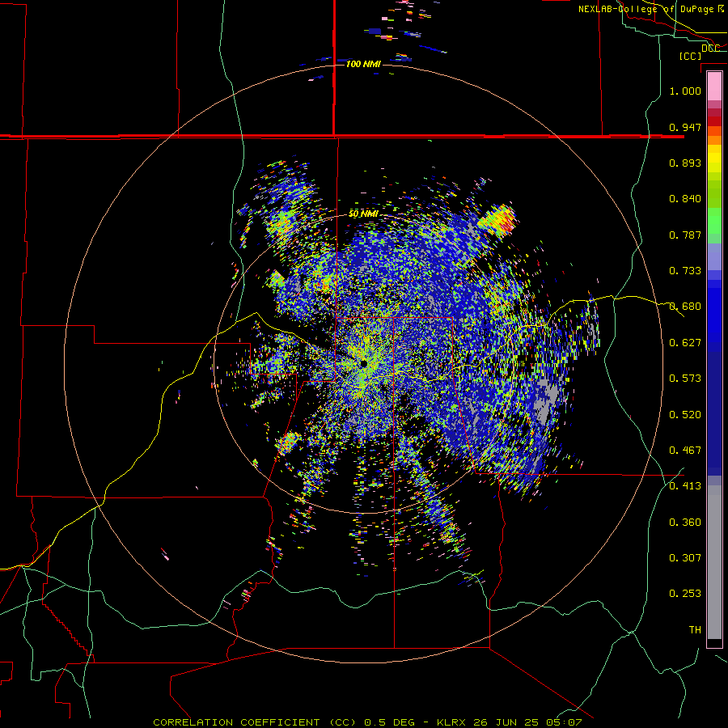Image resolution: width=728 pixels, height=728 pixels.
Task: Click the 0.733 scale value
Action: (685, 271)
